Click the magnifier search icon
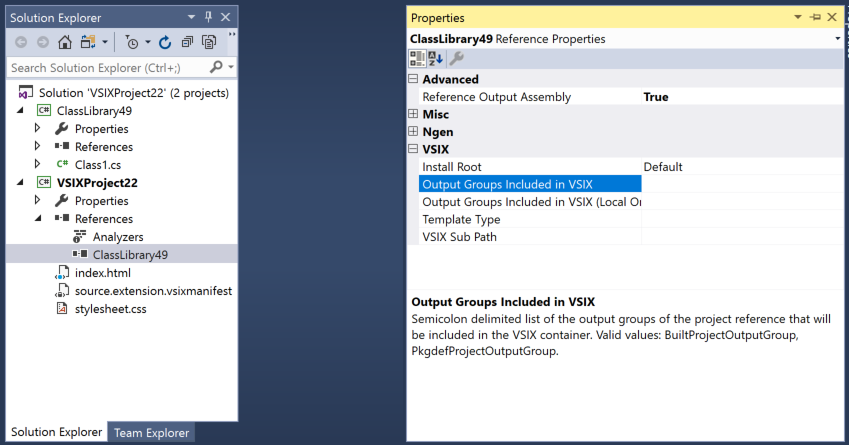 coord(216,67)
